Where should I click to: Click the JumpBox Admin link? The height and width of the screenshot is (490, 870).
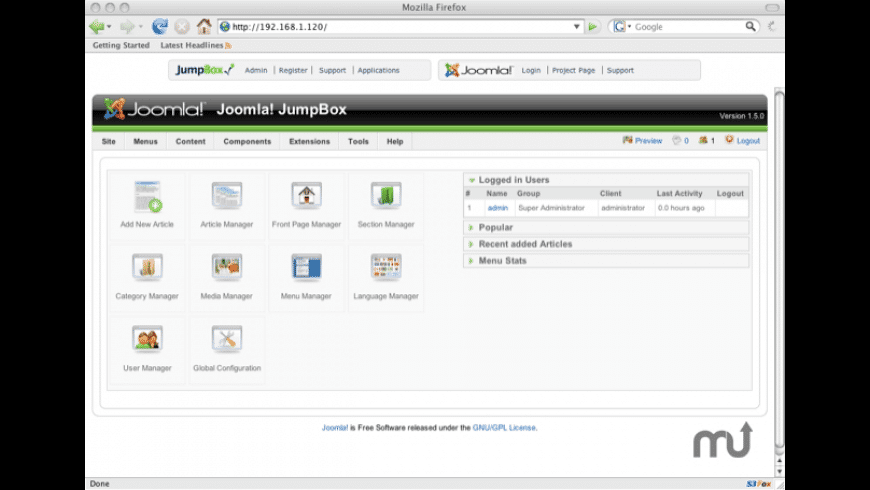pos(256,70)
